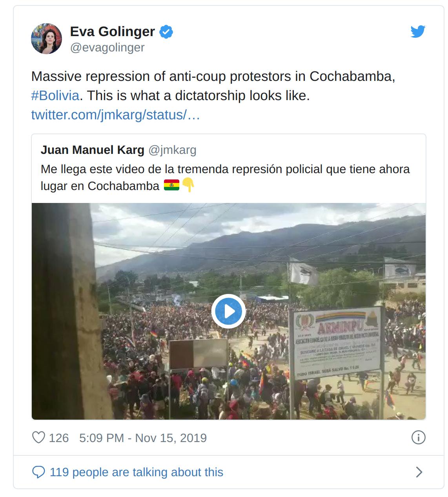Expand conversation with right chevron arrow
Screen dimensions: 448x497
pos(419,472)
